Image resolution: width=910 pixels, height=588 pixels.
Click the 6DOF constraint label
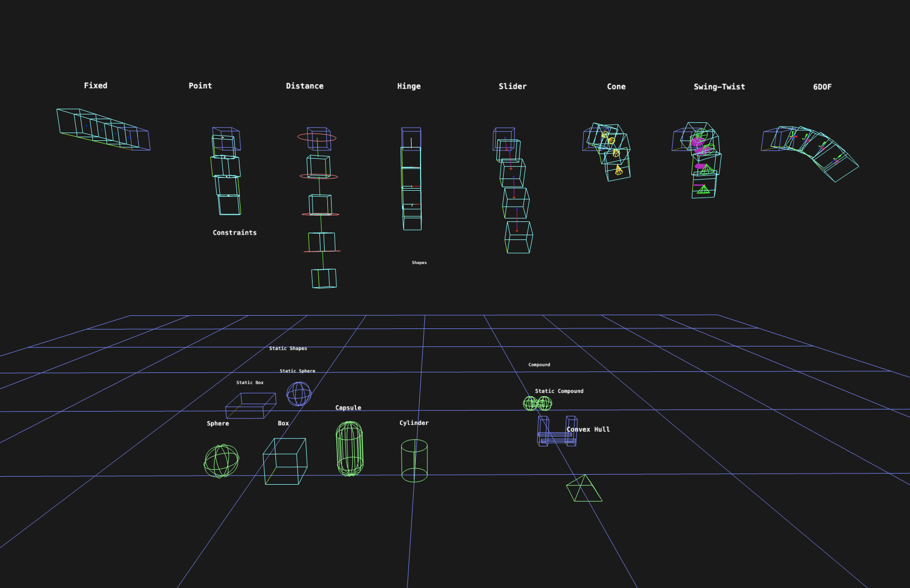point(823,87)
